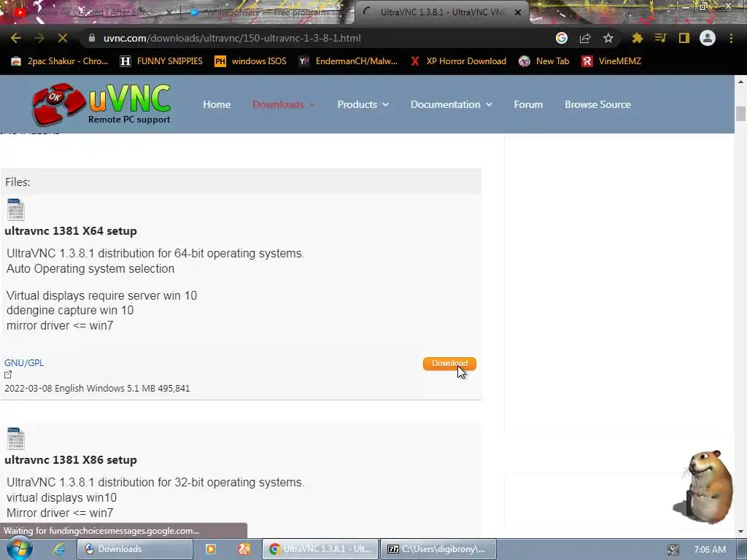This screenshot has width=747, height=560.
Task: Open the GNU/GPL license link
Action: coord(24,363)
